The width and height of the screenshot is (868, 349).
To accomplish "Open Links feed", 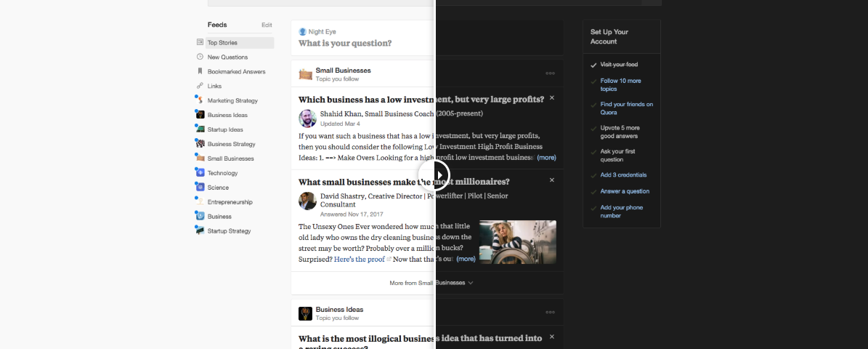I will (214, 86).
